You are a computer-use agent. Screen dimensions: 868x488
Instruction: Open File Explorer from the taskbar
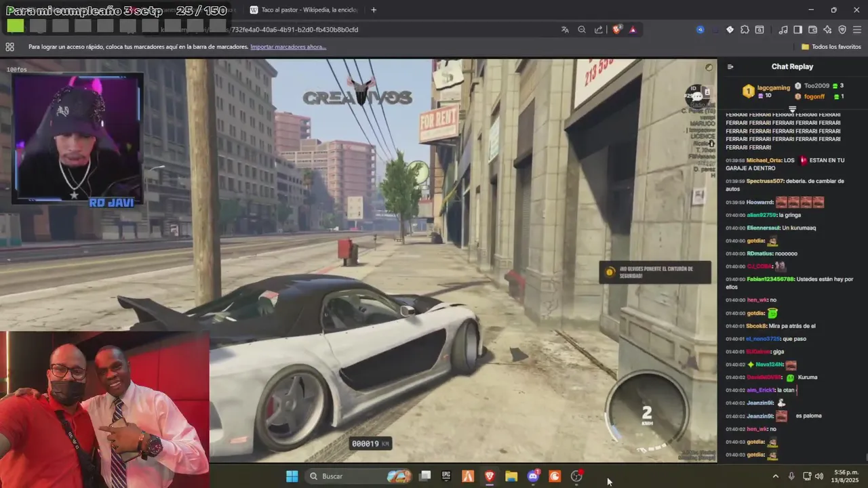point(511,476)
